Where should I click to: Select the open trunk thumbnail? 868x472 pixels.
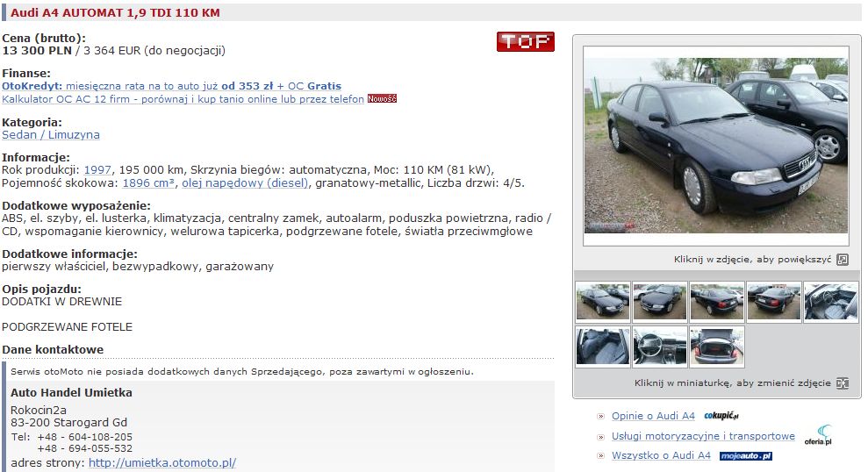(x=717, y=347)
